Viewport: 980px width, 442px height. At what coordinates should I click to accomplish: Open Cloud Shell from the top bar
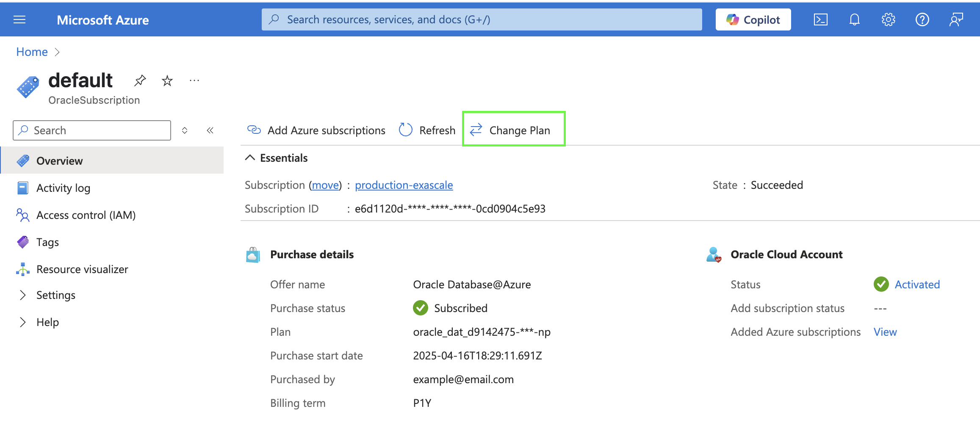(x=820, y=20)
